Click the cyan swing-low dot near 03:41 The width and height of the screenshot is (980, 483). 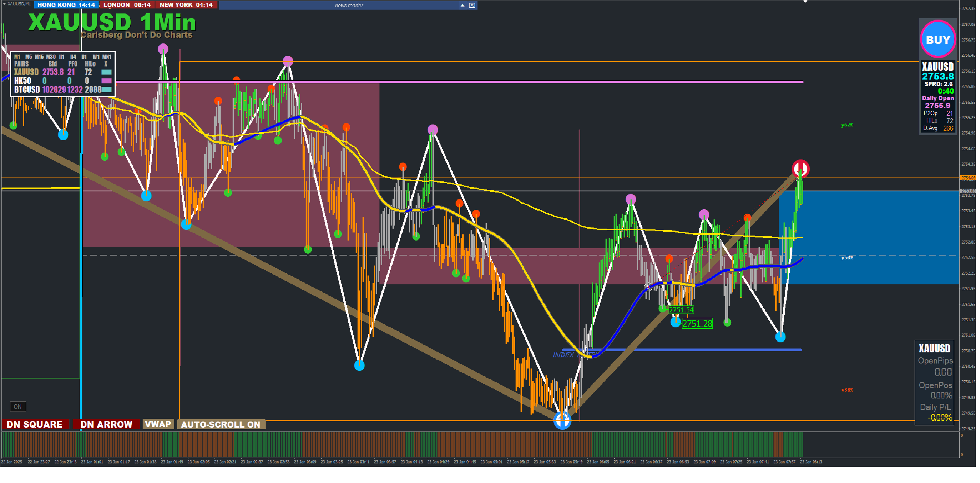point(359,365)
